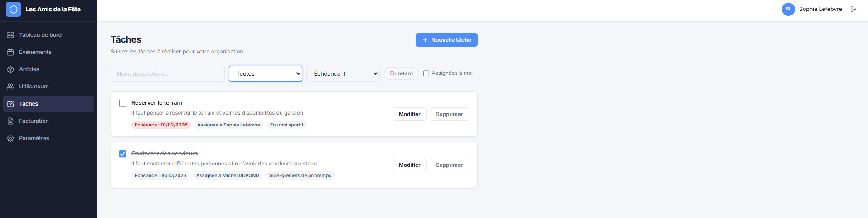Viewport: 868px width, 218px height.
Task: Click the plus icon in Nouvelle tâche button
Action: pos(425,40)
